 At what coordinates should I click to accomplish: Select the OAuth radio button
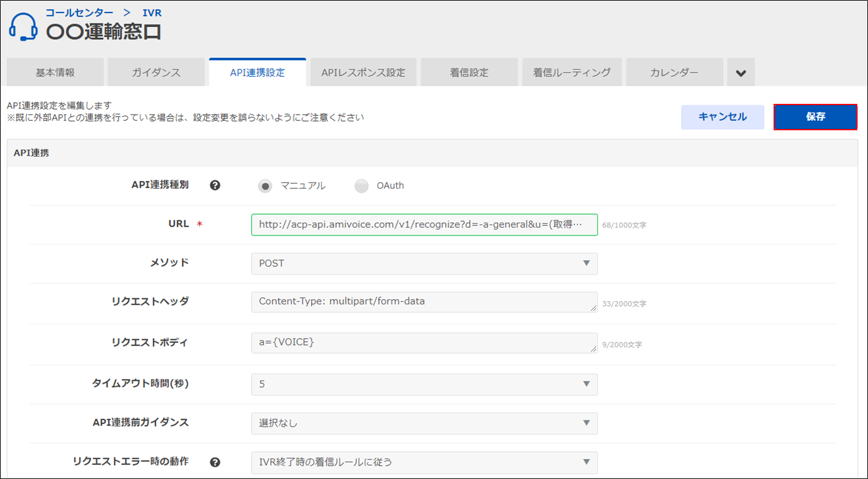pyautogui.click(x=361, y=186)
